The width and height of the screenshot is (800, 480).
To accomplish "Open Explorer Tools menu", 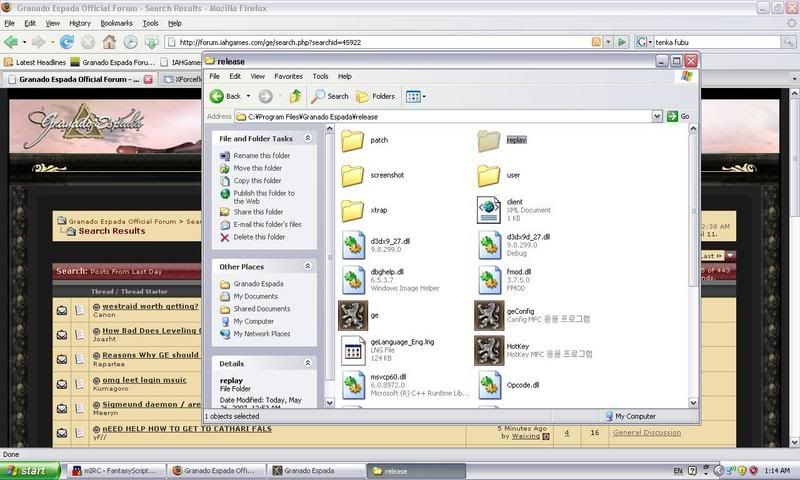I will (x=320, y=76).
